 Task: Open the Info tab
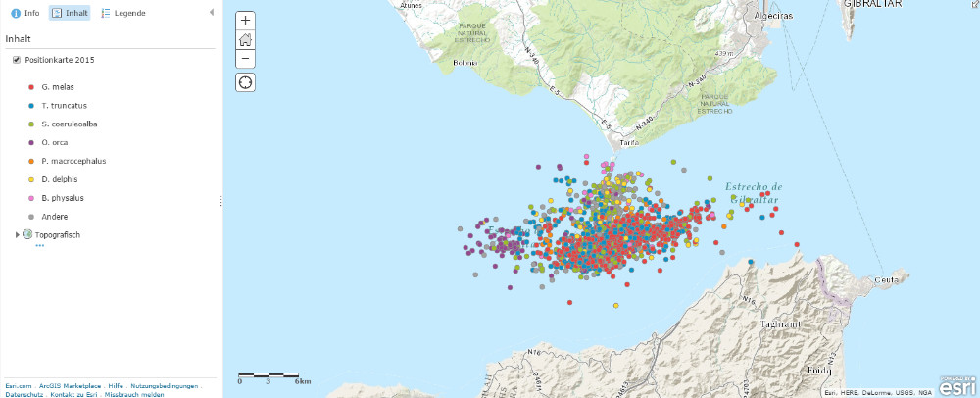point(25,13)
